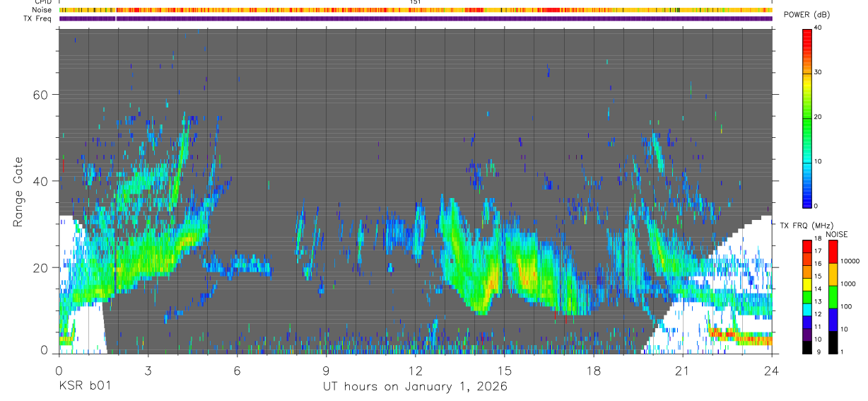
Task: Click the 16 tick on TX FRQ legend
Action: [x=818, y=264]
